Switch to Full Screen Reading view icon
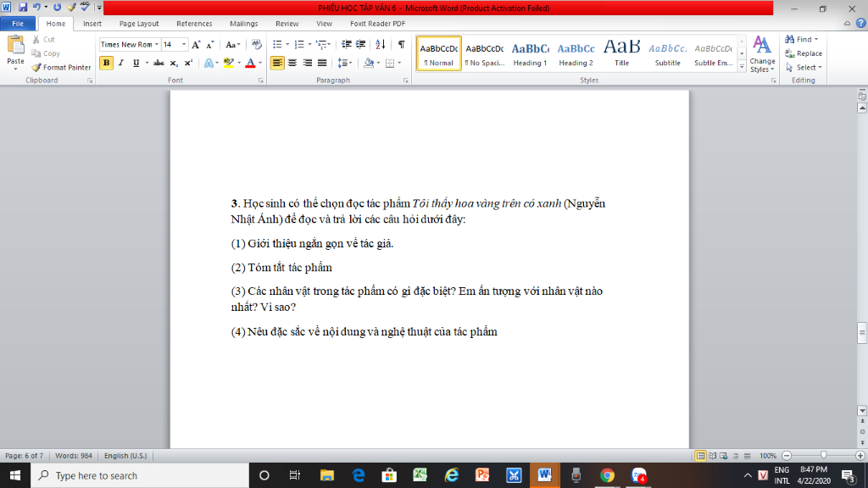The image size is (868, 488). click(712, 456)
